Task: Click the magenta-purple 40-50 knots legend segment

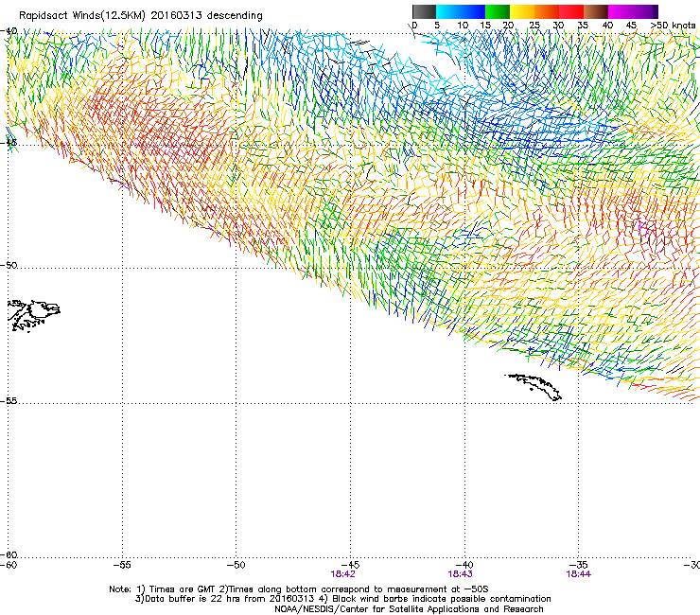Action: click(x=633, y=11)
